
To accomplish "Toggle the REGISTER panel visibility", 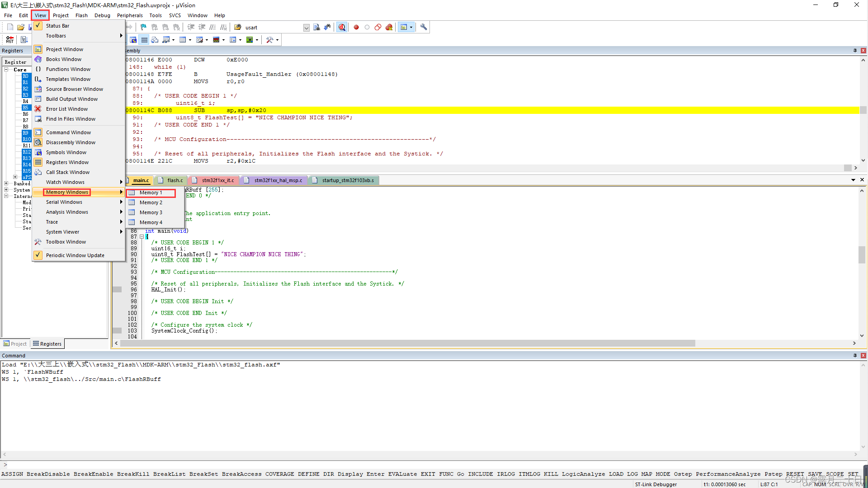I will (67, 162).
